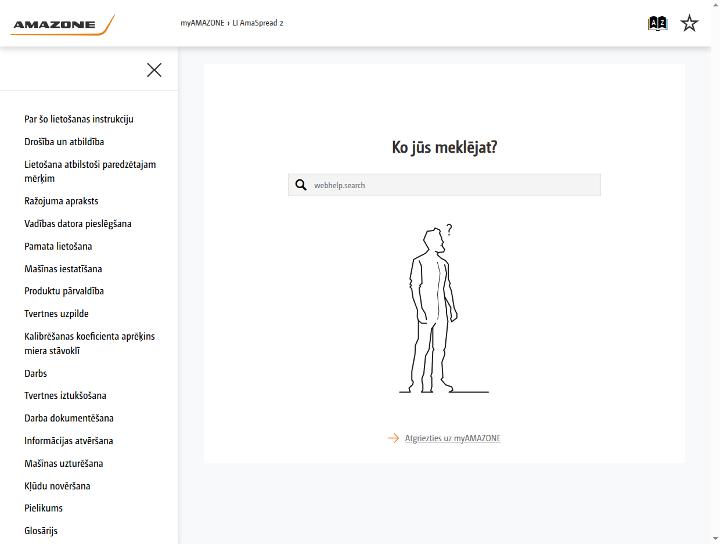Image resolution: width=720 pixels, height=544 pixels.
Task: Close the sidebar with the X icon
Action: pos(154,70)
